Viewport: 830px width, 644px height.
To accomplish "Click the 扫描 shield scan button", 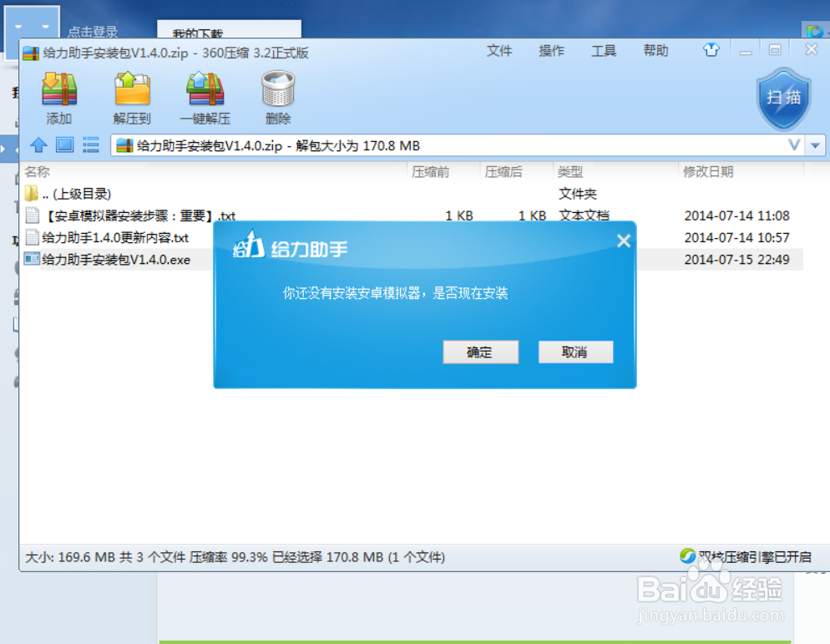I will (783, 99).
